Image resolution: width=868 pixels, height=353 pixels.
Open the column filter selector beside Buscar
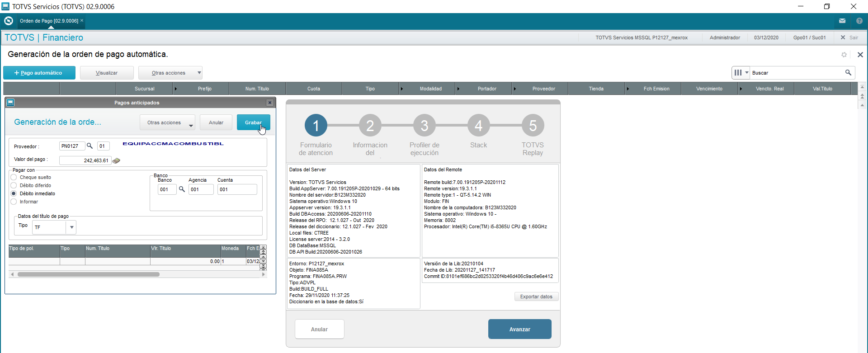tap(741, 73)
